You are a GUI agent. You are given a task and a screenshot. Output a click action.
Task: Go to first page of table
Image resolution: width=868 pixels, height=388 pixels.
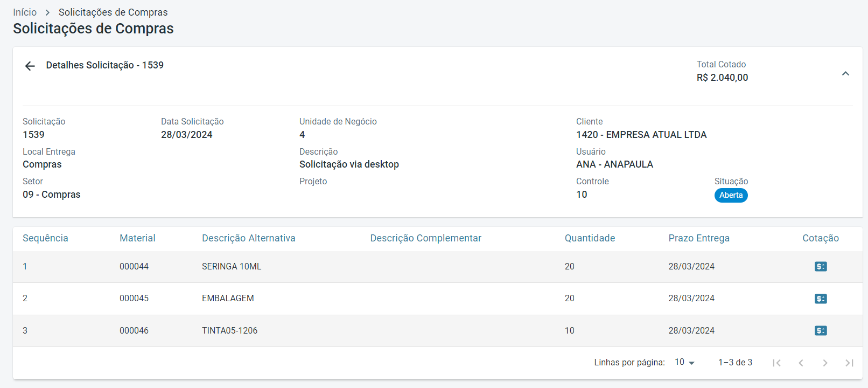[x=776, y=363]
